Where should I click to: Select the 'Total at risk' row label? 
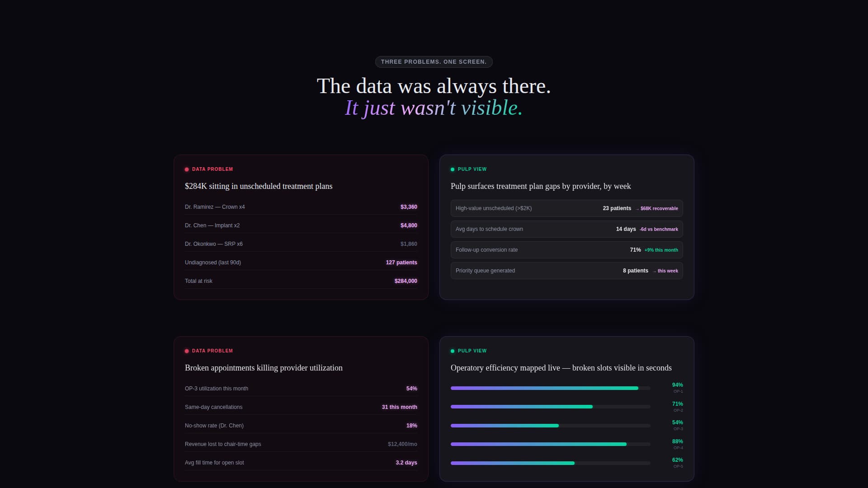(198, 281)
